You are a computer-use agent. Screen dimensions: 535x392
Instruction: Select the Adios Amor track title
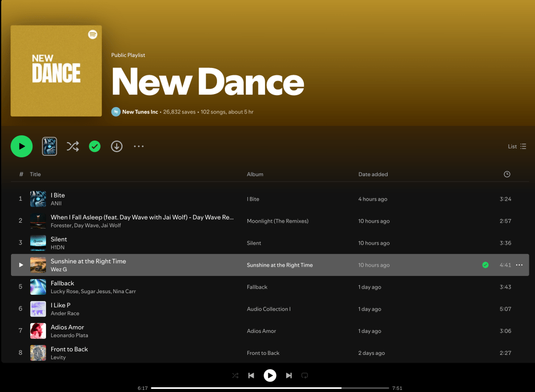67,327
